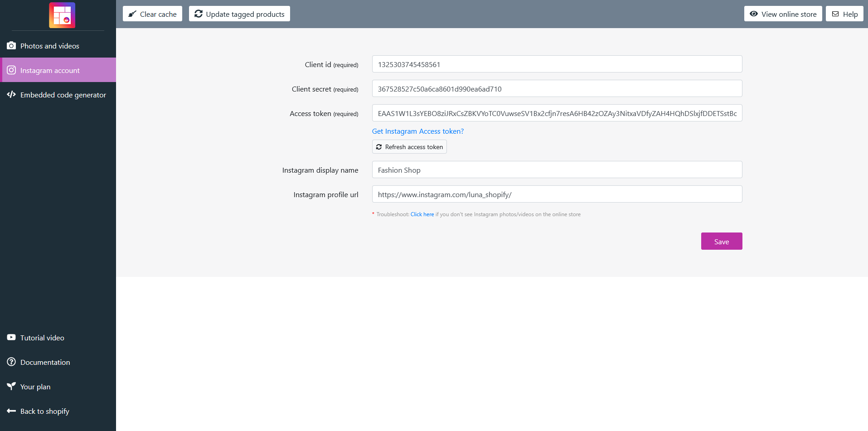868x431 pixels.
Task: Click the Tutorial video play icon
Action: (x=11, y=338)
